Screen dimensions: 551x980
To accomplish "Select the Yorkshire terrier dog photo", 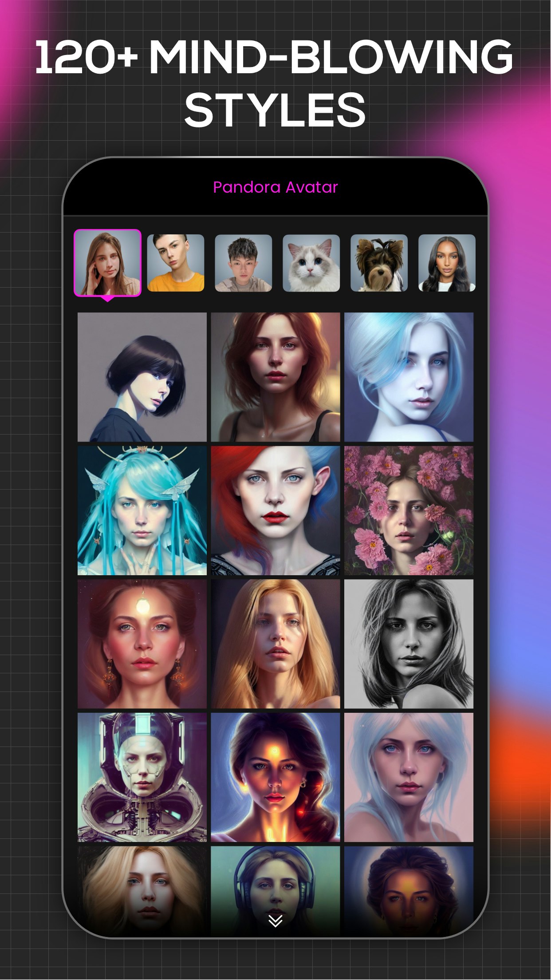I will [379, 263].
